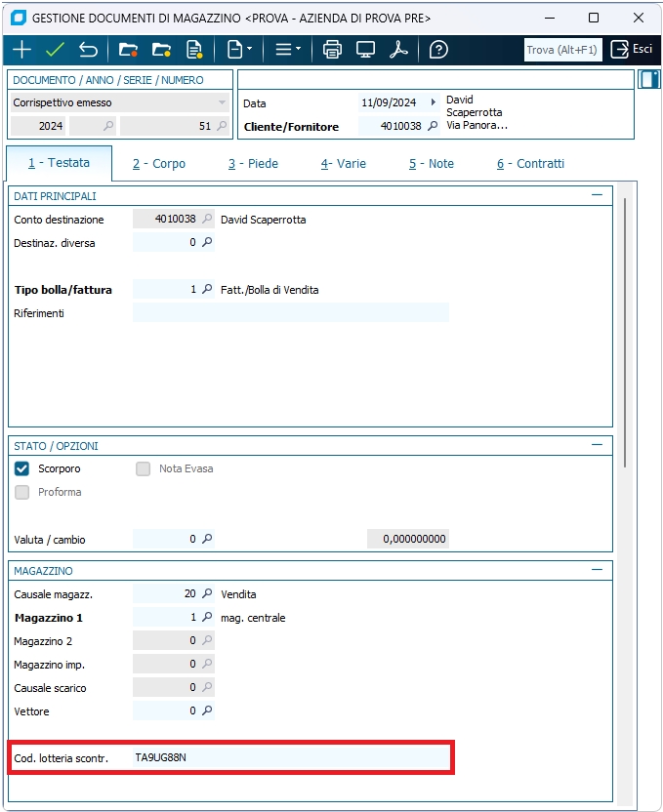663x812 pixels.
Task: Click the serie lookup magnifier icon
Action: point(108,126)
